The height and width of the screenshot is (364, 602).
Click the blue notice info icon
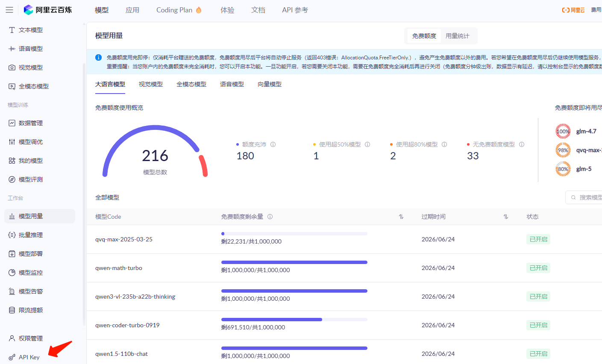(98, 57)
